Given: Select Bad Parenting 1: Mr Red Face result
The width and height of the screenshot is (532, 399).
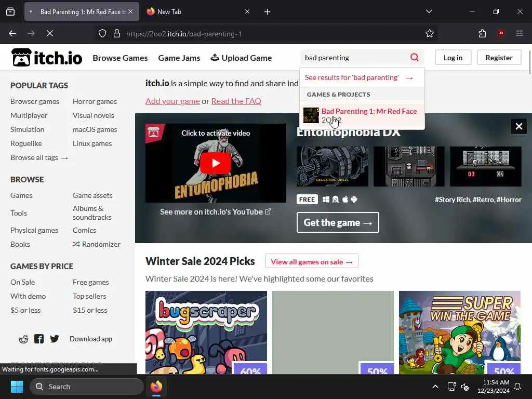Looking at the screenshot, I should point(362,115).
